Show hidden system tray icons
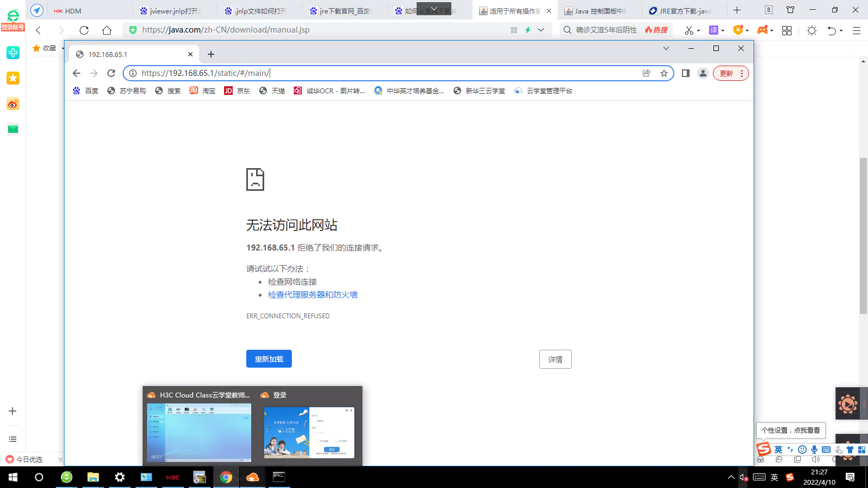 coord(731,477)
